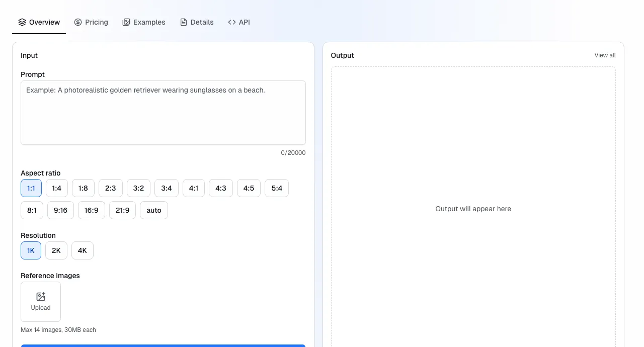Screen dimensions: 644x347
Task: Click the Input heading
Action: point(29,55)
